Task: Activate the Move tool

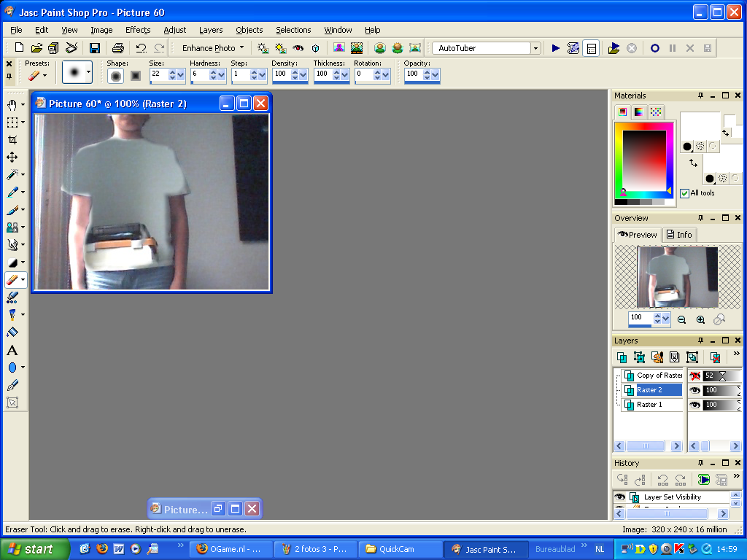Action: 13,157
